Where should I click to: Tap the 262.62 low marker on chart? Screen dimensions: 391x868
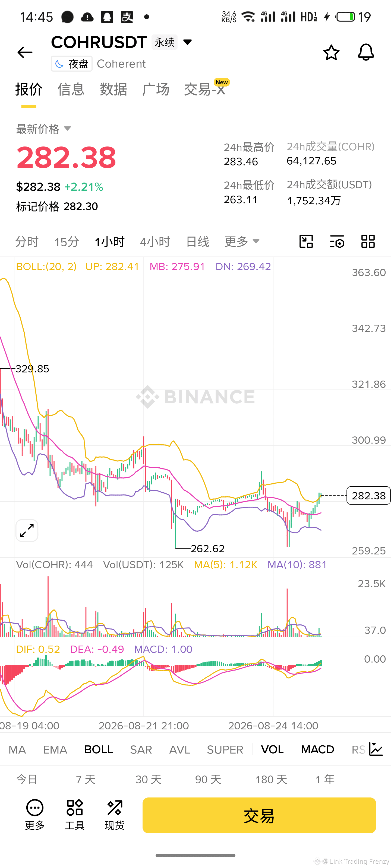tap(207, 548)
